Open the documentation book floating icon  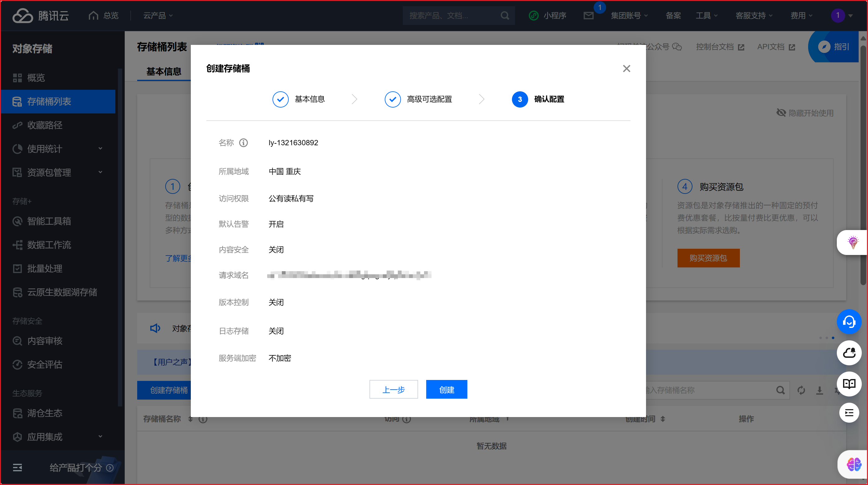pos(849,384)
